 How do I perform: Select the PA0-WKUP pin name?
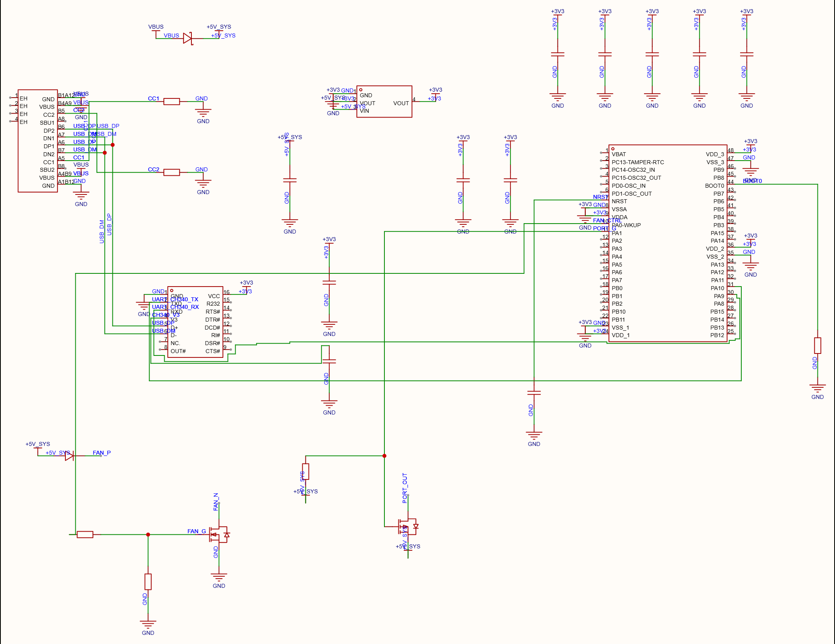pyautogui.click(x=626, y=225)
